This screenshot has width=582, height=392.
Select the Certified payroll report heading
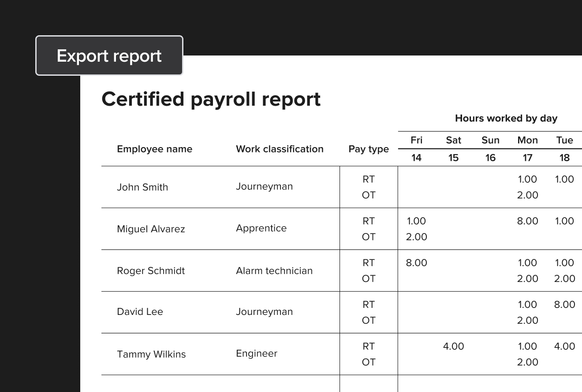point(211,99)
